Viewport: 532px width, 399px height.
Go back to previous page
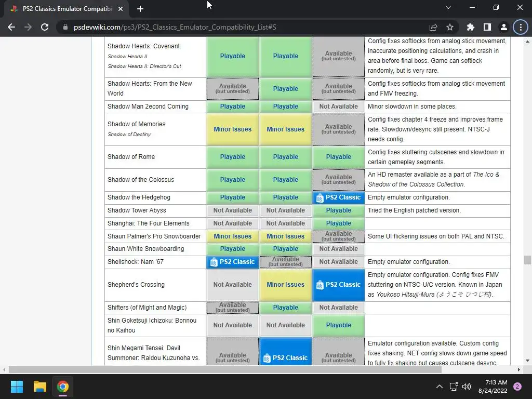pyautogui.click(x=11, y=27)
